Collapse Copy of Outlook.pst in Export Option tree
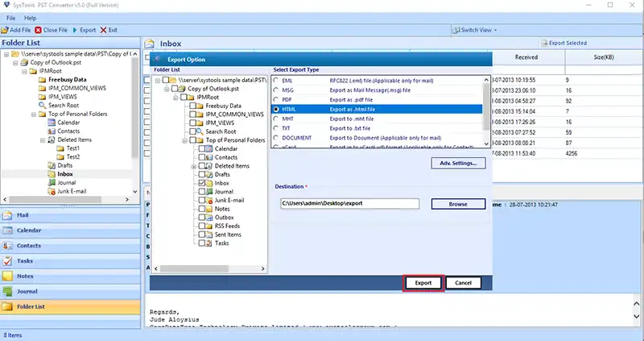Viewport: 644px width, 341px height. point(167,89)
